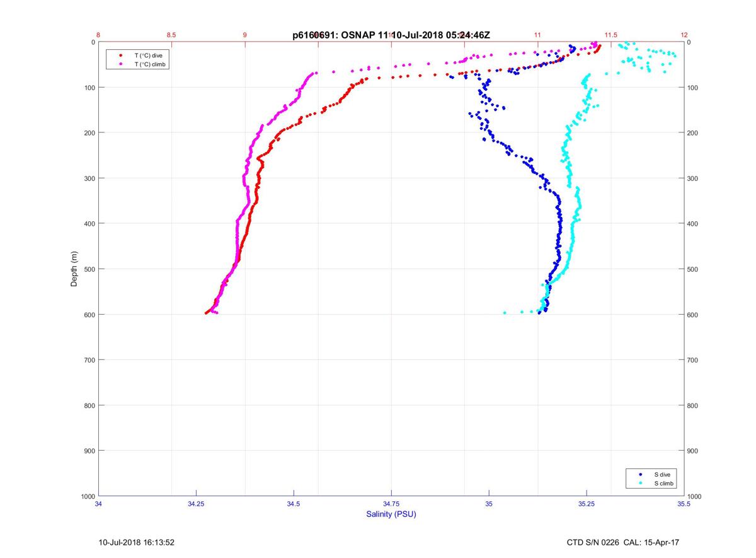756x558 pixels.
Task: Click the dark blue marker in salinity legend
Action: pos(641,474)
